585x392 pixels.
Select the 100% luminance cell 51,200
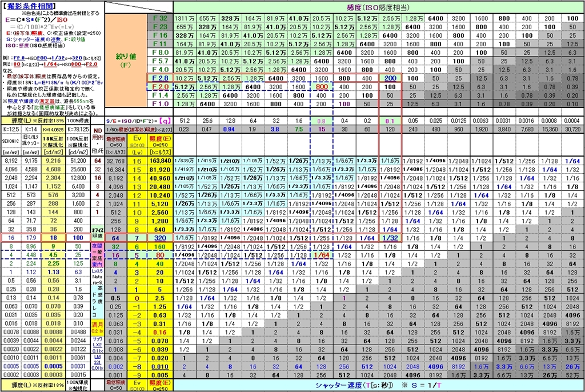(78, 161)
